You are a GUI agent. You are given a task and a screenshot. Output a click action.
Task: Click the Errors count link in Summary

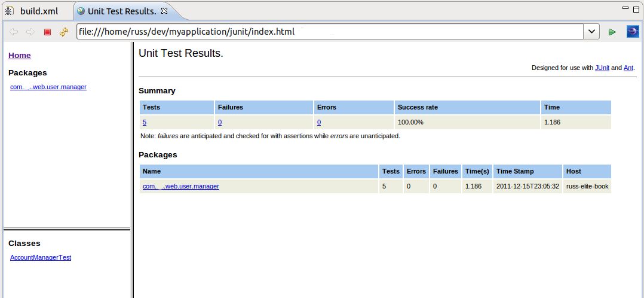(319, 122)
